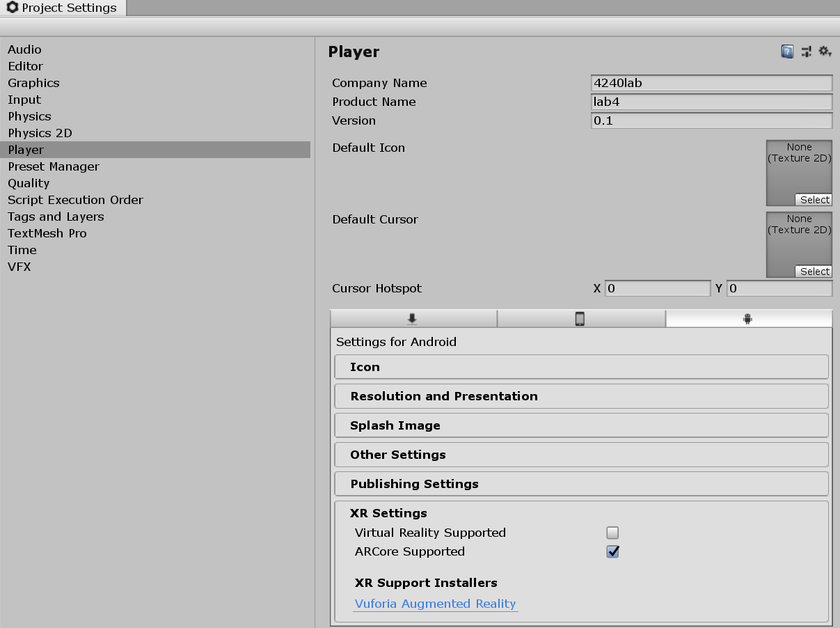Expand the Icon settings section
Screen dimensions: 840x628
point(581,367)
